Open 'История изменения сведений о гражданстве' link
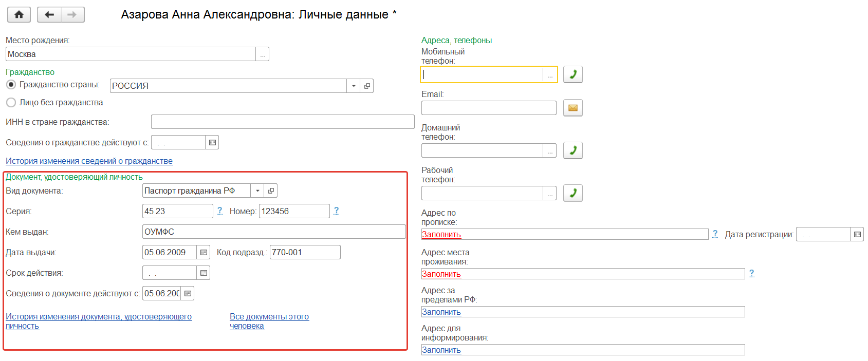This screenshot has height=361, width=868. (x=89, y=161)
